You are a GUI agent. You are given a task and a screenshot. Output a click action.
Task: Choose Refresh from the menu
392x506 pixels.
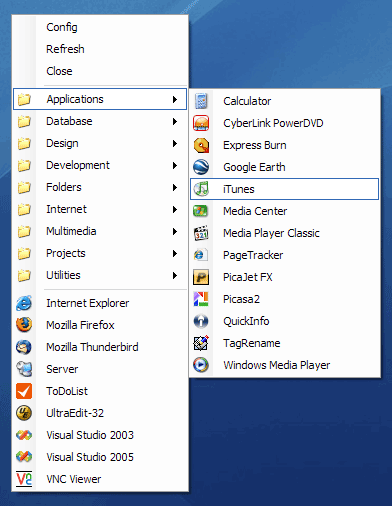click(x=100, y=49)
